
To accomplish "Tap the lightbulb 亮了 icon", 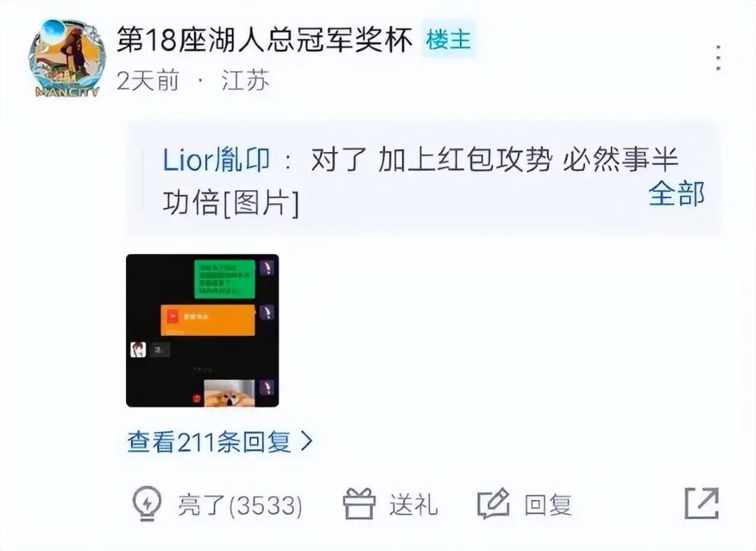I will [x=147, y=503].
